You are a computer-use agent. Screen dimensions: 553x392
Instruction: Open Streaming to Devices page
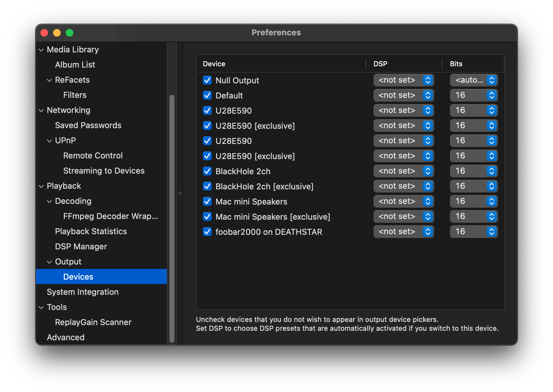[104, 171]
